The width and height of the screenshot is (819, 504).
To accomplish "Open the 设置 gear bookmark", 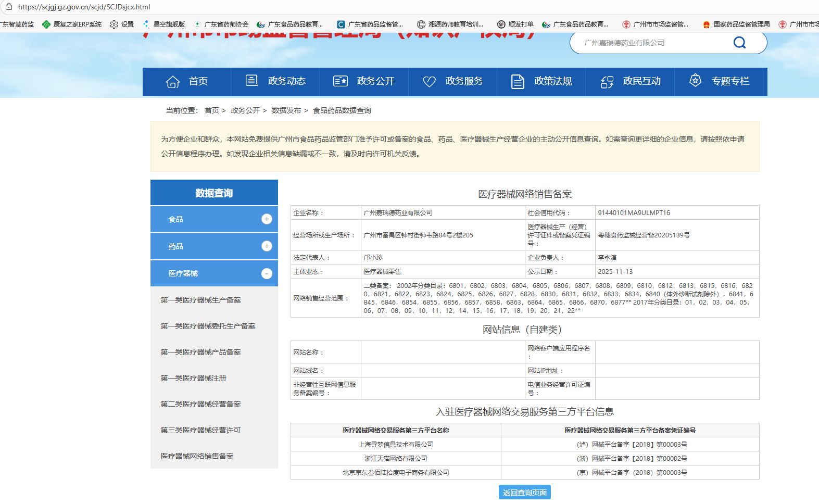I will 122,24.
